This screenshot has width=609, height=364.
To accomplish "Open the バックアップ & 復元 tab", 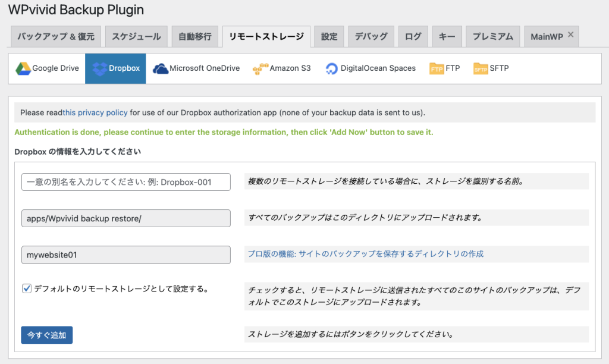I will (56, 37).
